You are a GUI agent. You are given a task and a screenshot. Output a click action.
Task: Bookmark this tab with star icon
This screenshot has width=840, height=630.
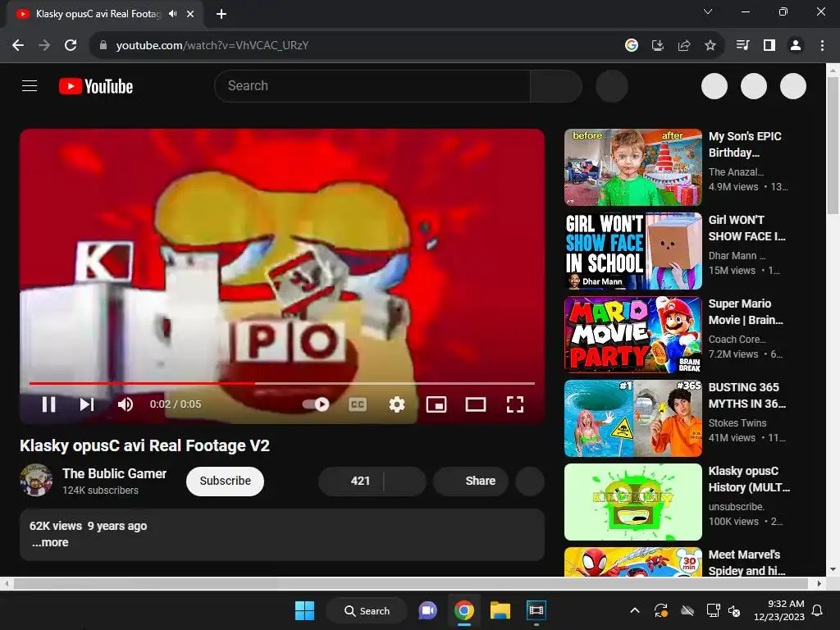pyautogui.click(x=710, y=46)
